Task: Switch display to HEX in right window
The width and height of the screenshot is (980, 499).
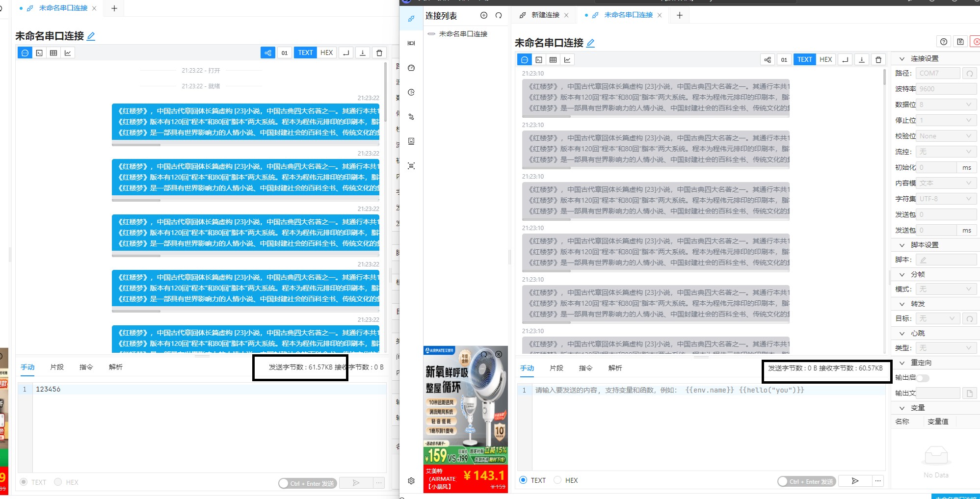Action: (x=826, y=60)
